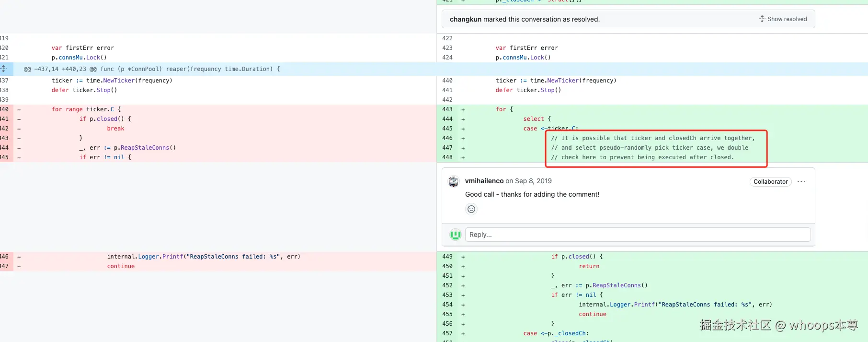Click Show resolved to expand conversation
The width and height of the screenshot is (868, 342).
click(787, 19)
